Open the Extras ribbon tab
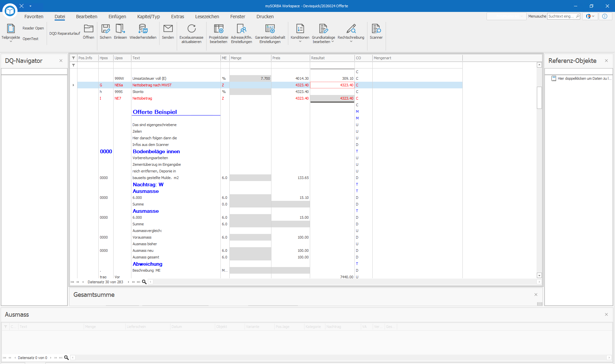The image size is (615, 364). click(x=177, y=17)
